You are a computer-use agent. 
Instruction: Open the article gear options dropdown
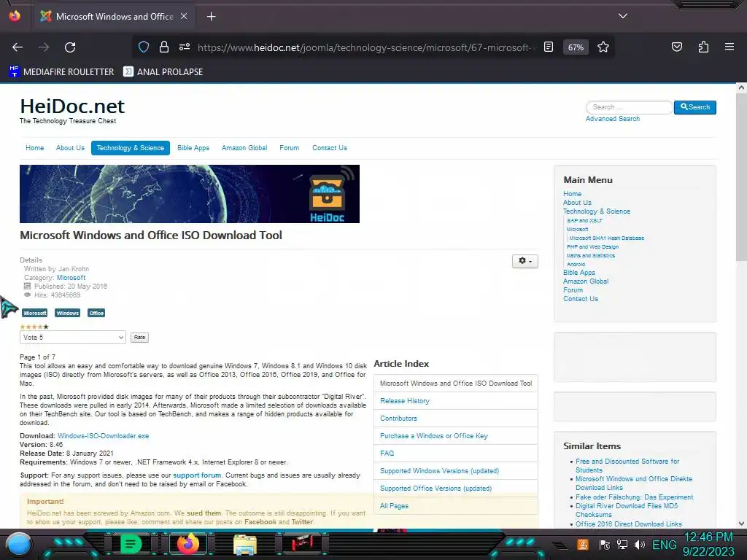[525, 261]
